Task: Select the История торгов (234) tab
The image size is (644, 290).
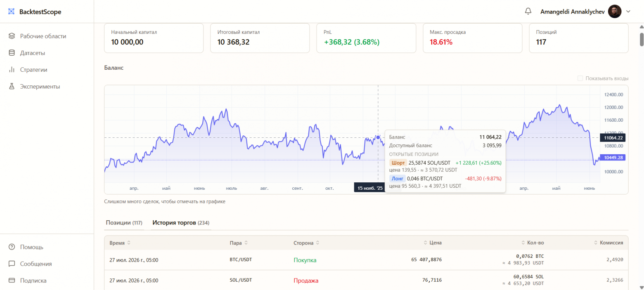Action: point(181,223)
